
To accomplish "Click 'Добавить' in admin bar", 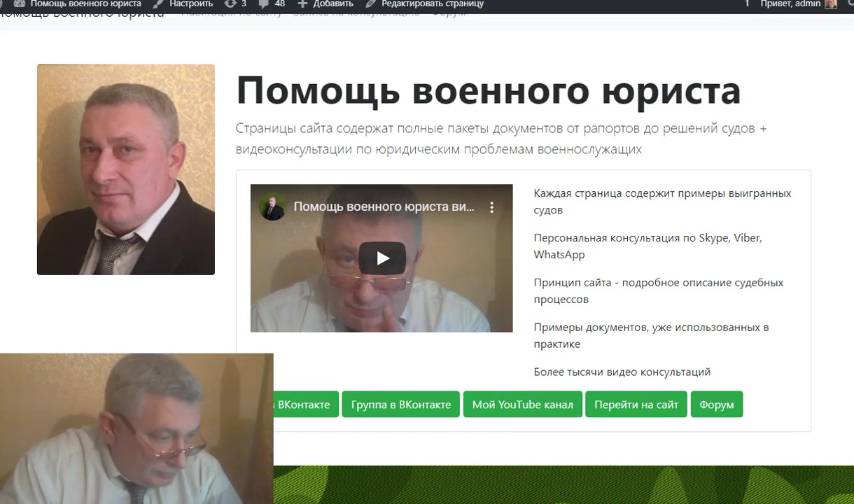I will 325,4.
